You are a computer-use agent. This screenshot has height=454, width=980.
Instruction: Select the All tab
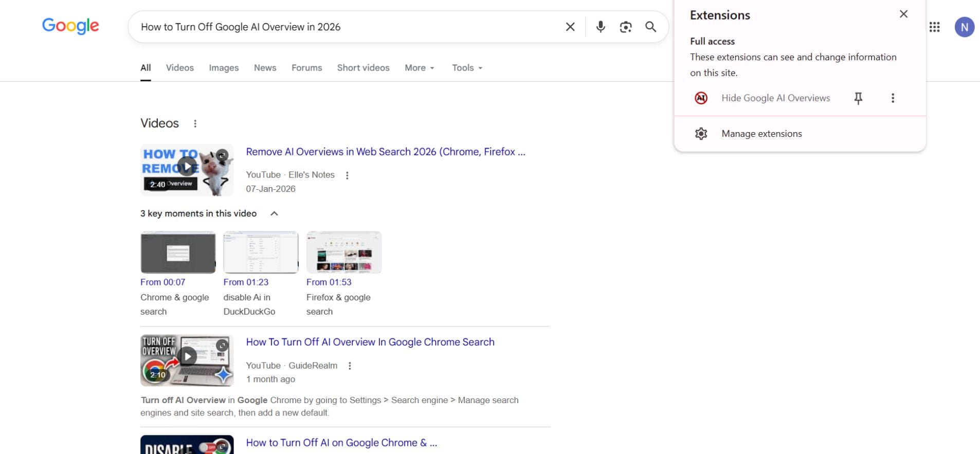click(146, 68)
